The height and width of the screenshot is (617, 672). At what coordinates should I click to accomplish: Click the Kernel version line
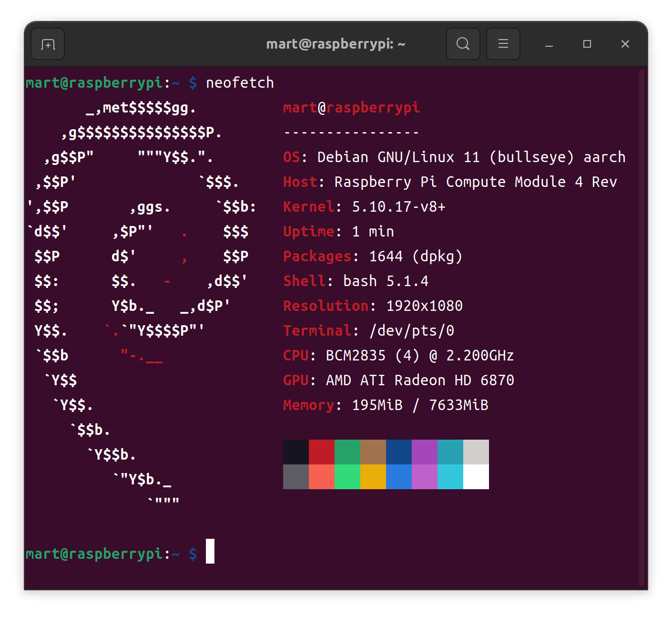pos(364,207)
